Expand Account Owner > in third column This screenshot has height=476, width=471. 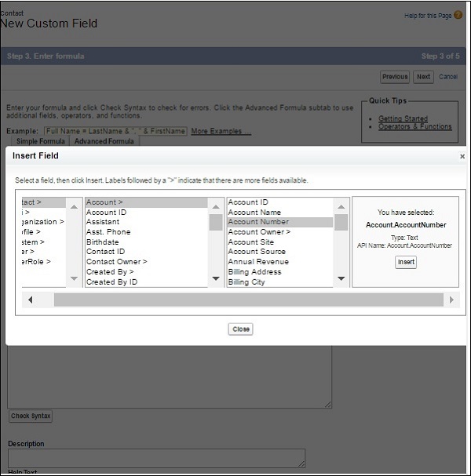pyautogui.click(x=259, y=232)
